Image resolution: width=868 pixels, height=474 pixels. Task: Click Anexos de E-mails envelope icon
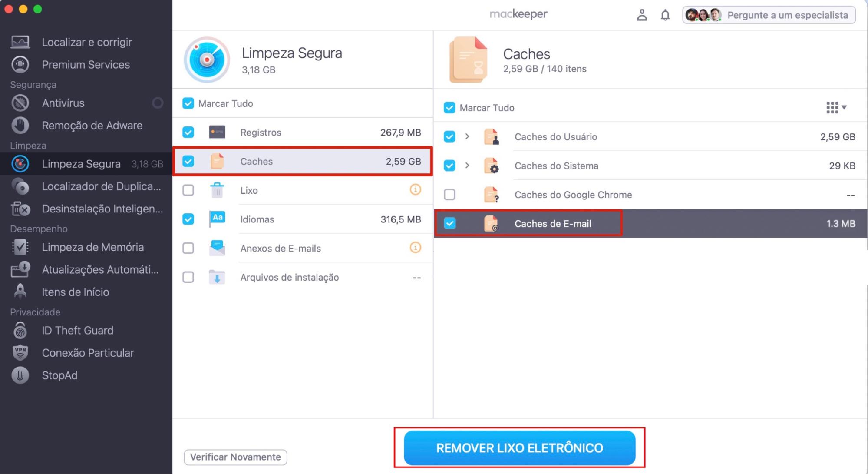(x=217, y=248)
